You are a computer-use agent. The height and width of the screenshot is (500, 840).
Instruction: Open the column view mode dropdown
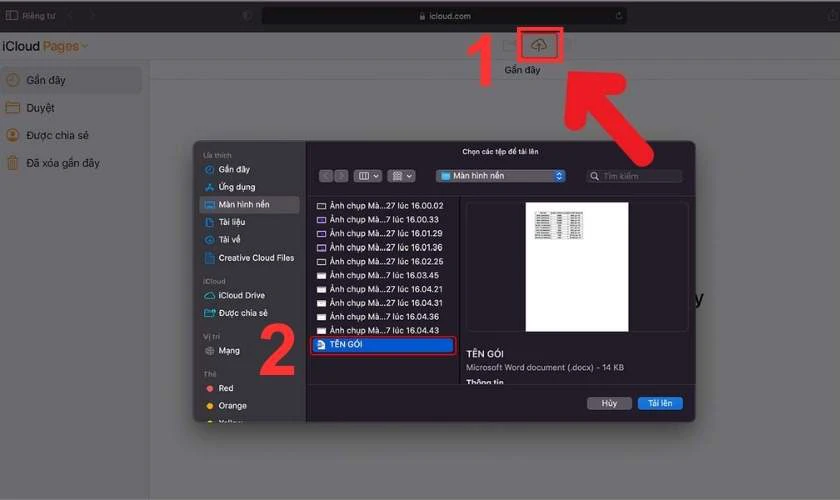[x=368, y=176]
